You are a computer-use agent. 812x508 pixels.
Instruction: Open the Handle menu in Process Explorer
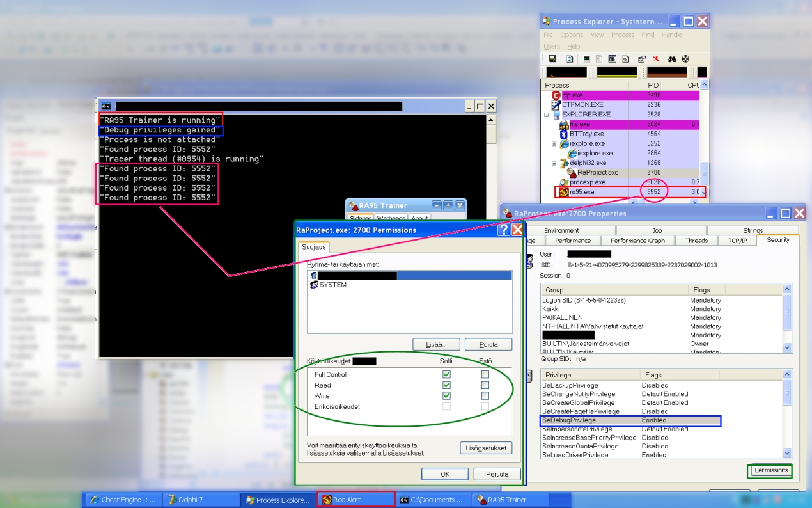pyautogui.click(x=671, y=35)
